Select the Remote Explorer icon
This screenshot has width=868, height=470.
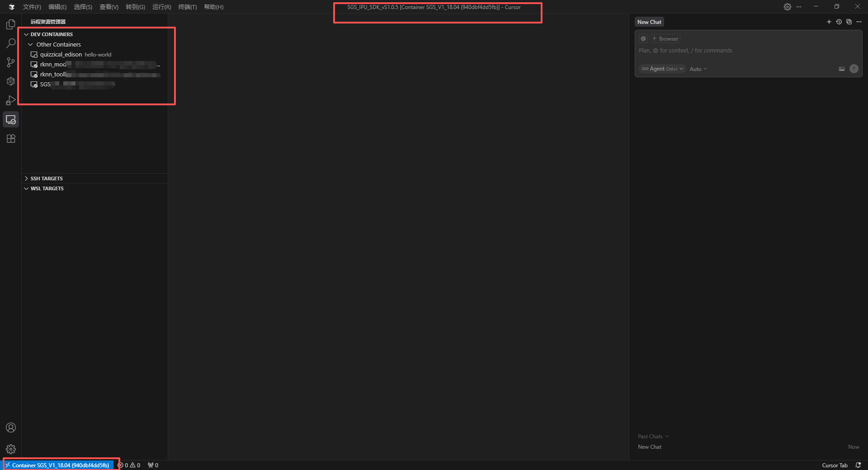pyautogui.click(x=10, y=119)
